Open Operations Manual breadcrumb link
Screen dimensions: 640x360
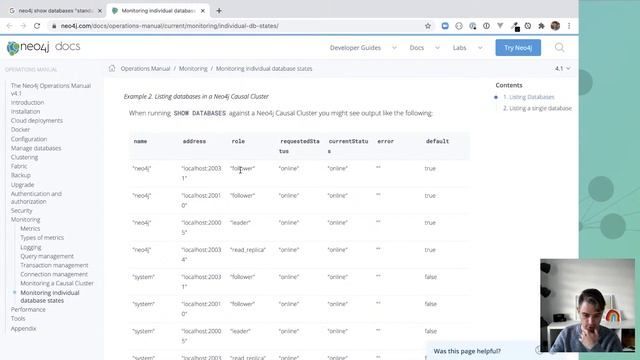point(145,69)
